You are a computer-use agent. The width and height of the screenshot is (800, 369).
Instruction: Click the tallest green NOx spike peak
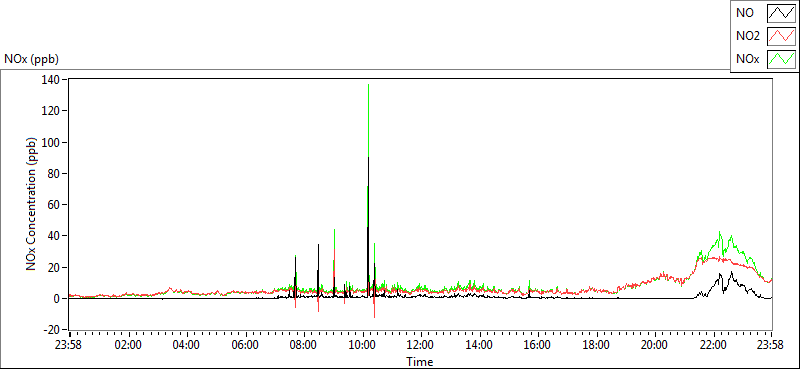368,85
